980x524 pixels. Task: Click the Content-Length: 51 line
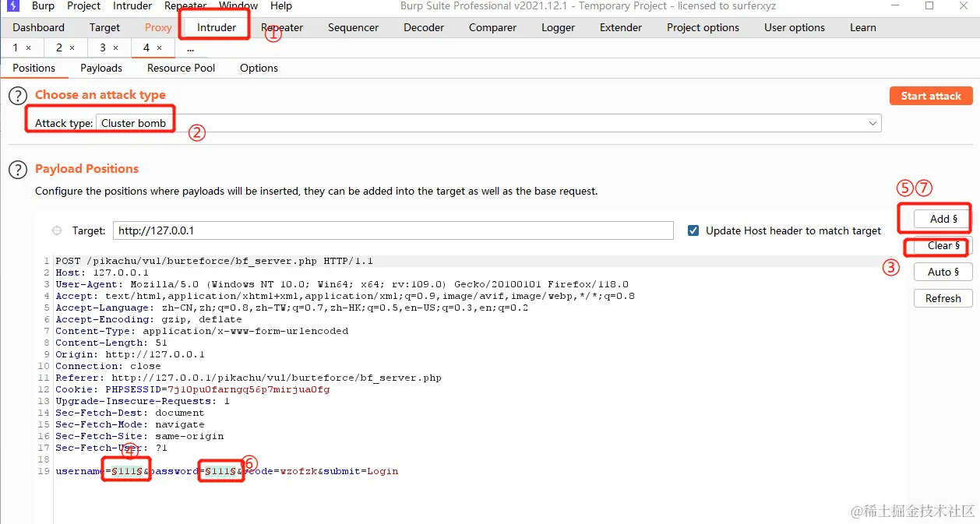click(111, 343)
